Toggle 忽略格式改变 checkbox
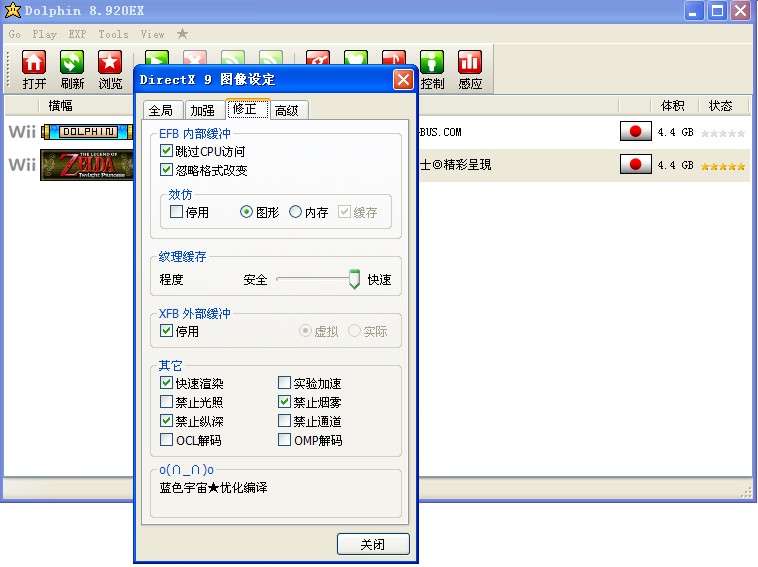758x567 pixels. click(x=166, y=170)
